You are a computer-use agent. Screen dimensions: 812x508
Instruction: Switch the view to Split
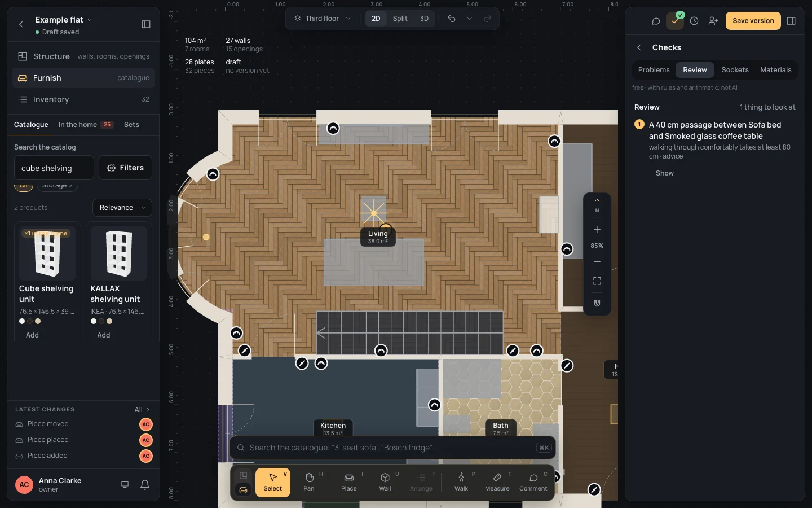(x=400, y=19)
